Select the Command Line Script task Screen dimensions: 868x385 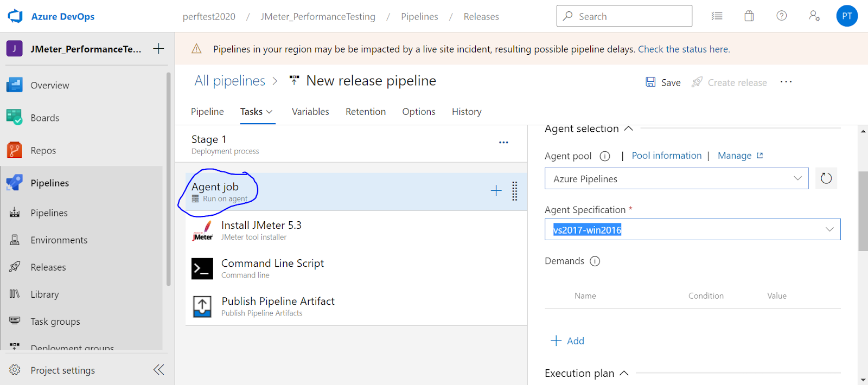click(x=356, y=268)
